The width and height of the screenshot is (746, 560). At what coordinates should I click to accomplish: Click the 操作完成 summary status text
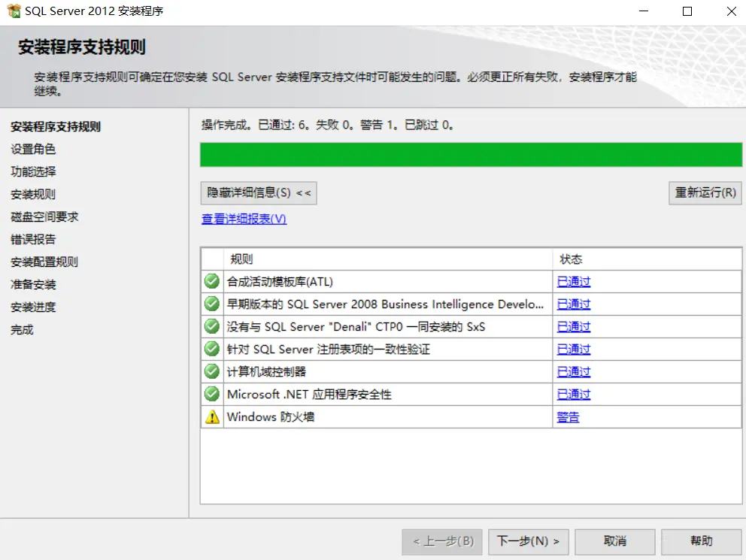click(327, 125)
